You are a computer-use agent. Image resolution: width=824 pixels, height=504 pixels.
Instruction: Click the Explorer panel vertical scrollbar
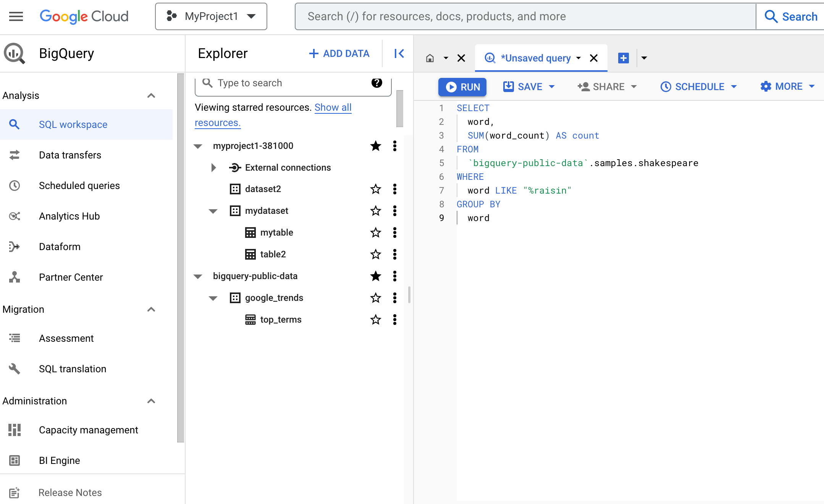[x=400, y=109]
